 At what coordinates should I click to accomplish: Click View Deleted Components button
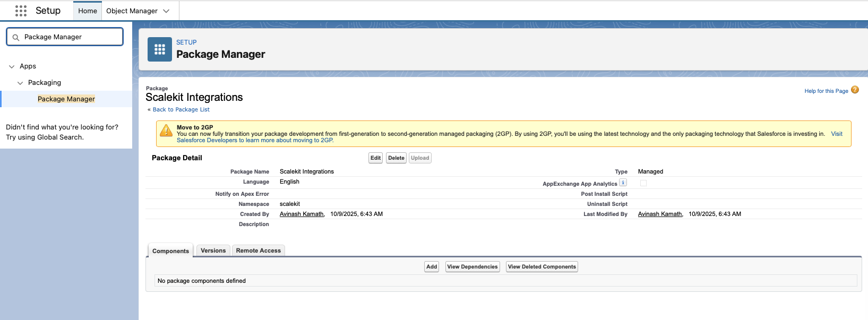(542, 266)
